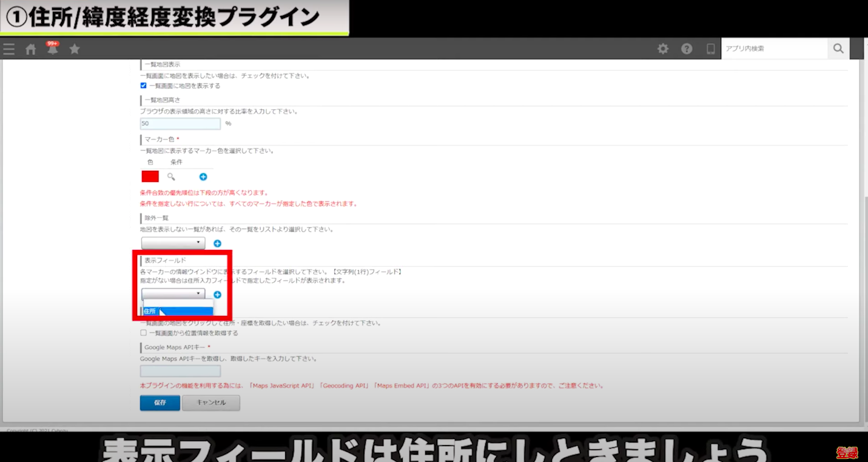Select 住所 from the open dropdown list
868x462 pixels.
click(x=177, y=311)
